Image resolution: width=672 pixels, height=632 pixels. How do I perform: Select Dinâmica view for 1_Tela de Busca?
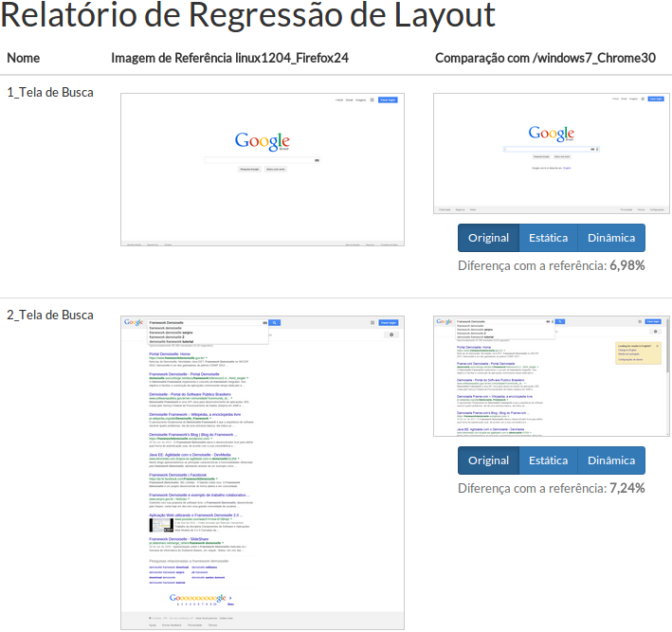click(x=611, y=238)
